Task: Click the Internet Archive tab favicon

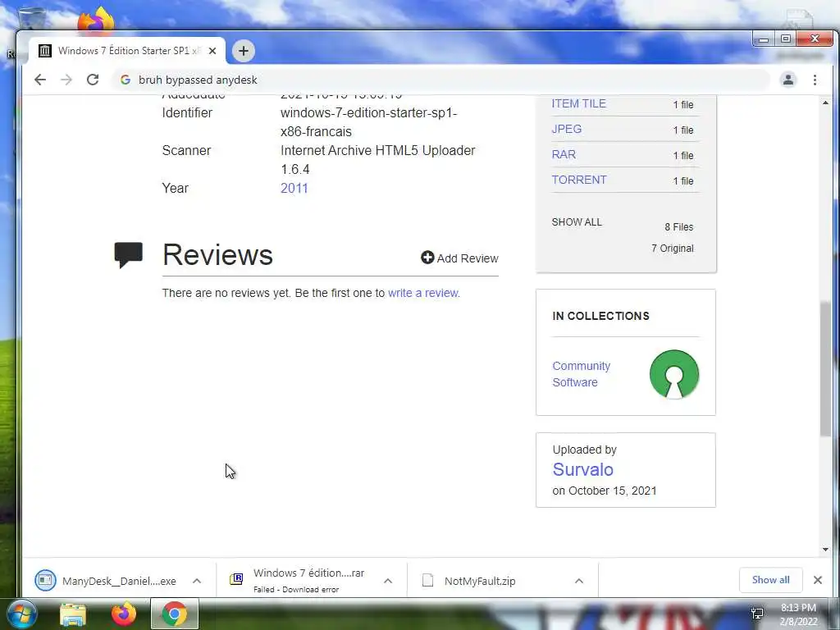Action: click(45, 51)
